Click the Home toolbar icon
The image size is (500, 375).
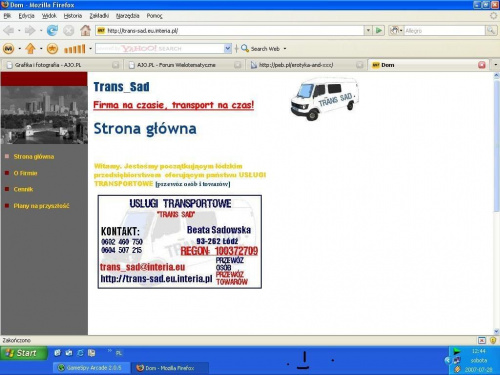[x=85, y=31]
